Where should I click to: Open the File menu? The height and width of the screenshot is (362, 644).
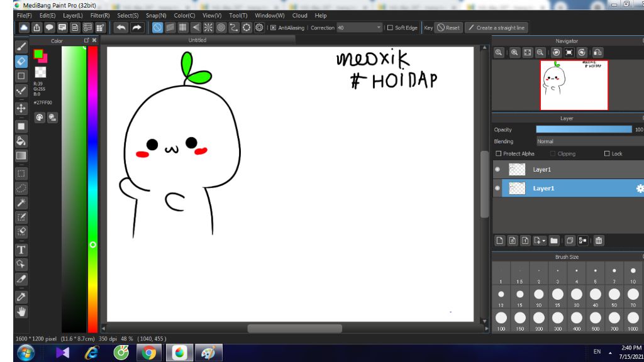(25, 15)
